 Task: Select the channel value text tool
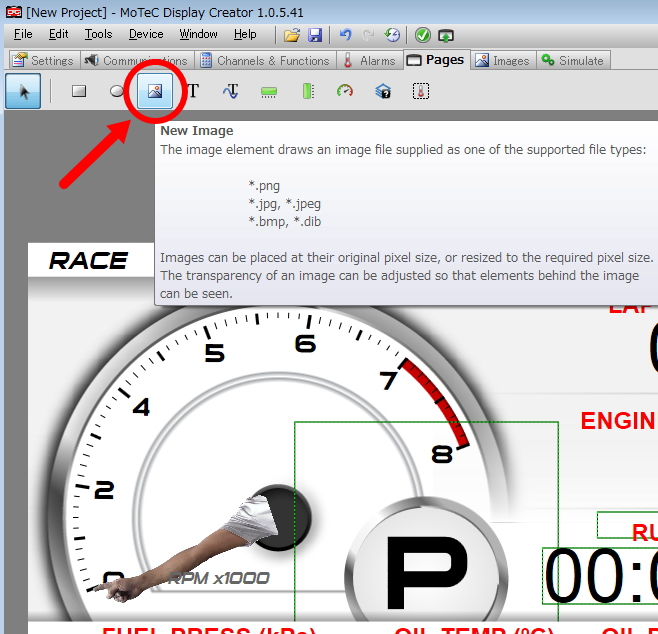tap(230, 91)
